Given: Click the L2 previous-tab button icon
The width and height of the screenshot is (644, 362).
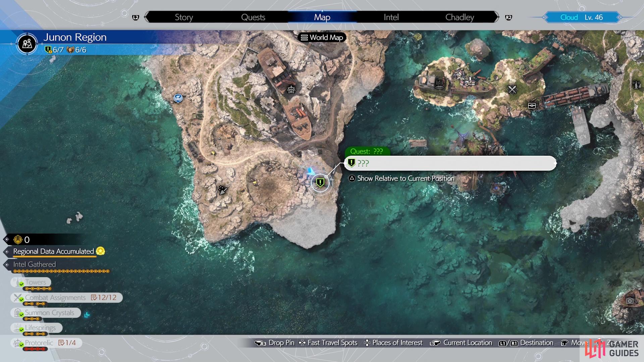Looking at the screenshot, I should click(136, 17).
